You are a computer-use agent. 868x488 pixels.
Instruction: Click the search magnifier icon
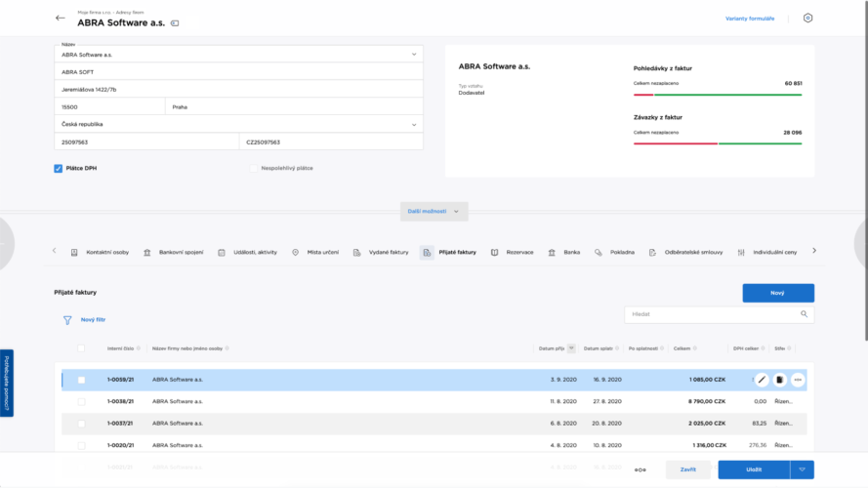(x=804, y=314)
